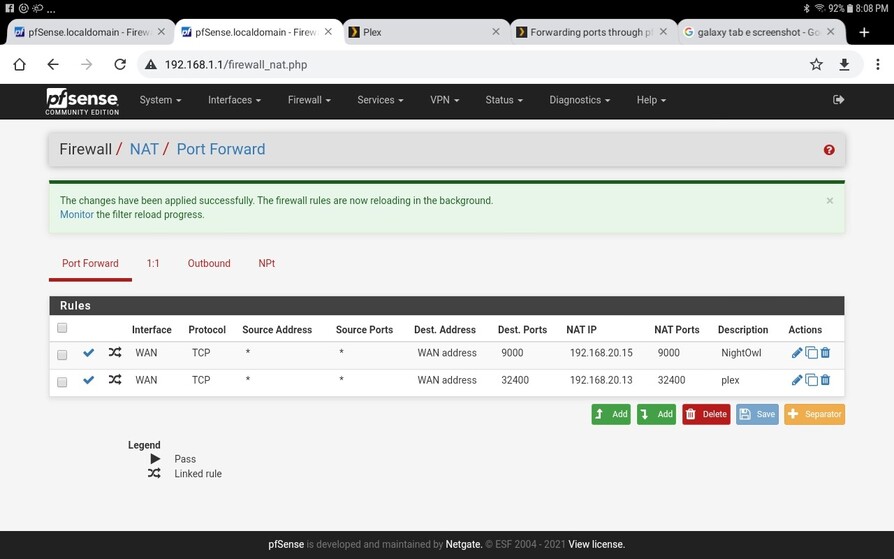Switch to the 1:1 NAT tab
This screenshot has height=559, width=894.
(153, 264)
